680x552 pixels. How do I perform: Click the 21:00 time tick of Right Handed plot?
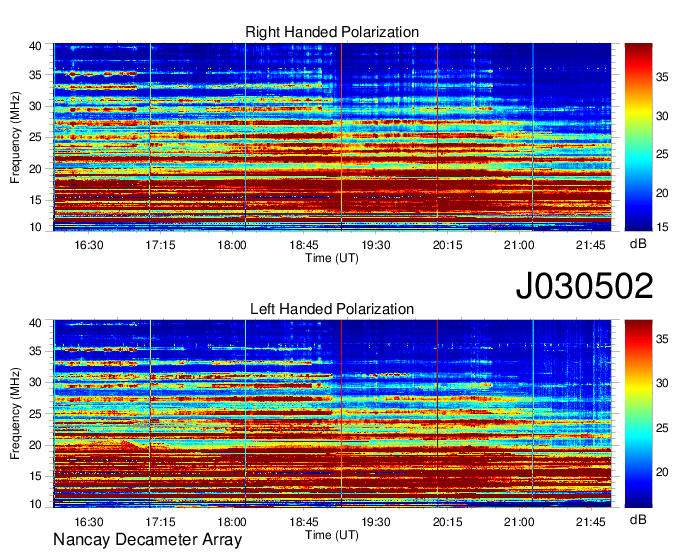(x=519, y=245)
